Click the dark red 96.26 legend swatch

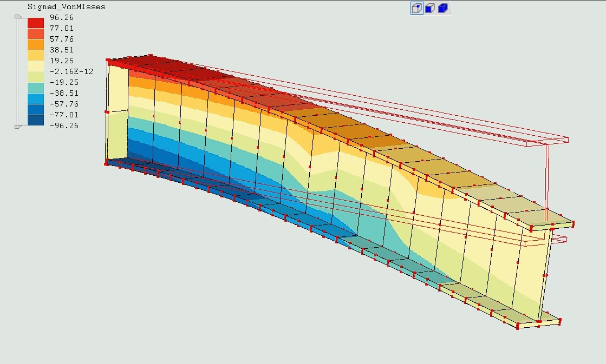pyautogui.click(x=36, y=23)
